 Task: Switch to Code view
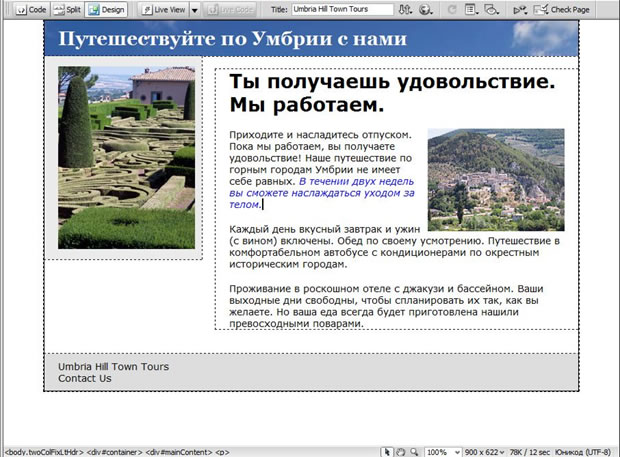click(31, 9)
